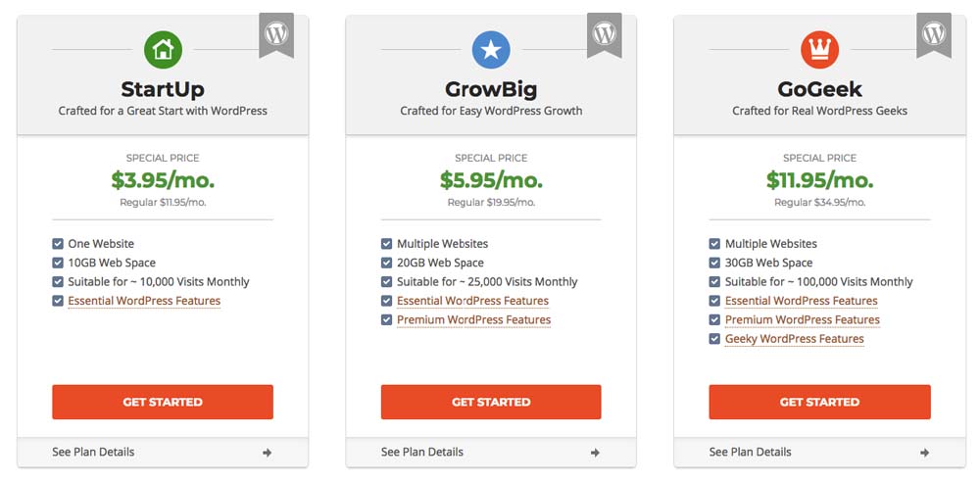Toggle the 20GB Web Space checkbox
The width and height of the screenshot is (980, 482).
tap(386, 263)
